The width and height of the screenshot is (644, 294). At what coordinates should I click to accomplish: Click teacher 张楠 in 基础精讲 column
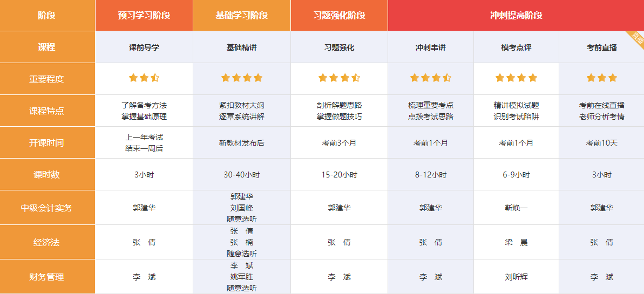click(241, 242)
